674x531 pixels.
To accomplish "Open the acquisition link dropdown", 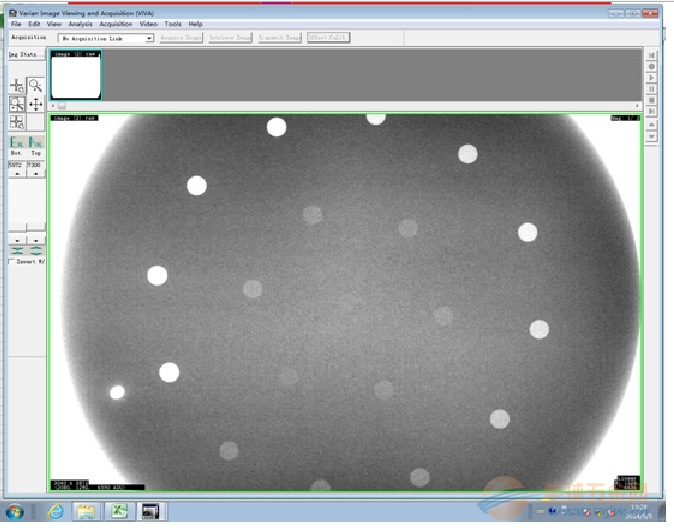I will tap(149, 38).
